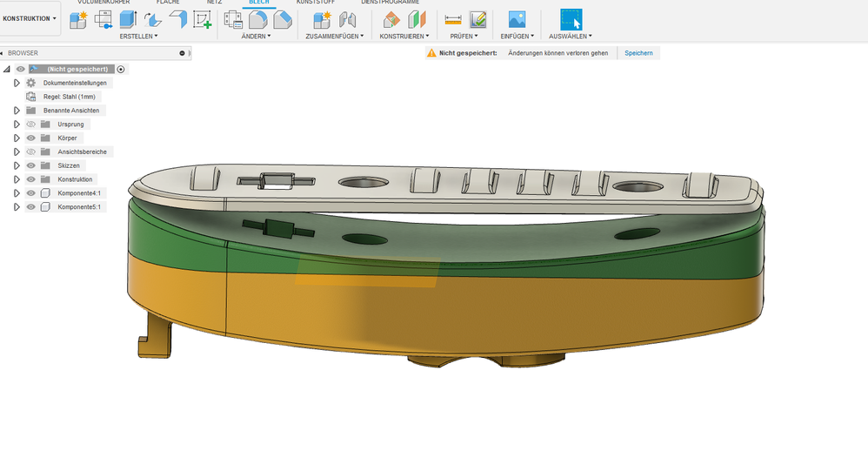Open the AUSWÄHLEN dropdown menu

click(571, 36)
